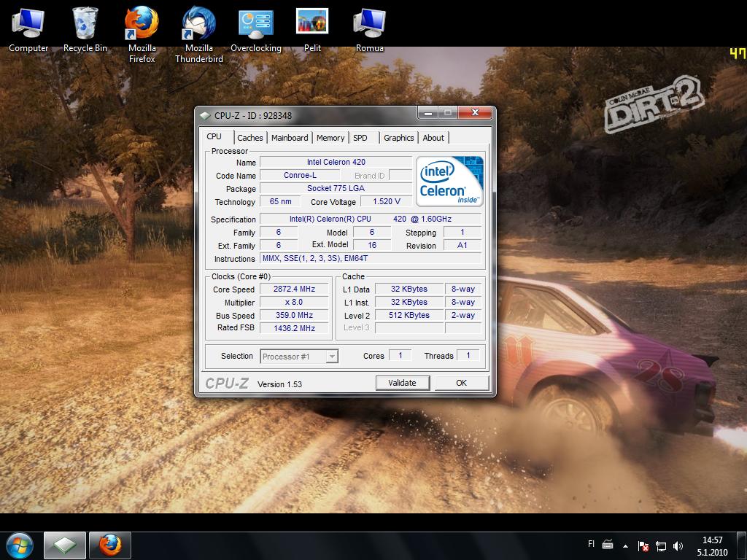The height and width of the screenshot is (560, 747).
Task: Click the Revision value 'A1'
Action: [x=462, y=245]
